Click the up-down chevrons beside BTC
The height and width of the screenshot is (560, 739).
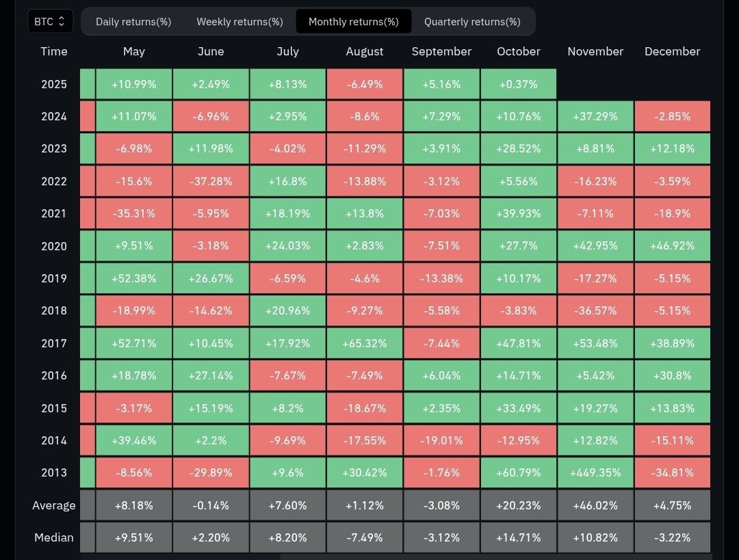pos(63,21)
